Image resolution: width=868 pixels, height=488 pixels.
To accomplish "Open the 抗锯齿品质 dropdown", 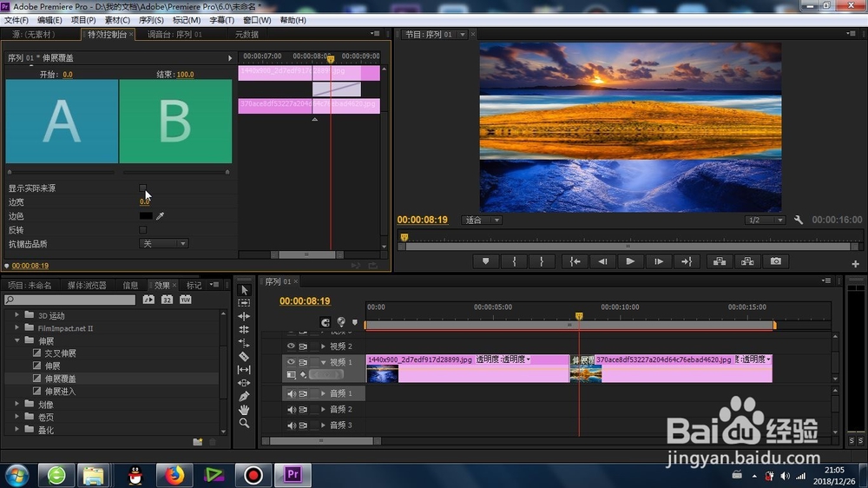I will point(163,244).
